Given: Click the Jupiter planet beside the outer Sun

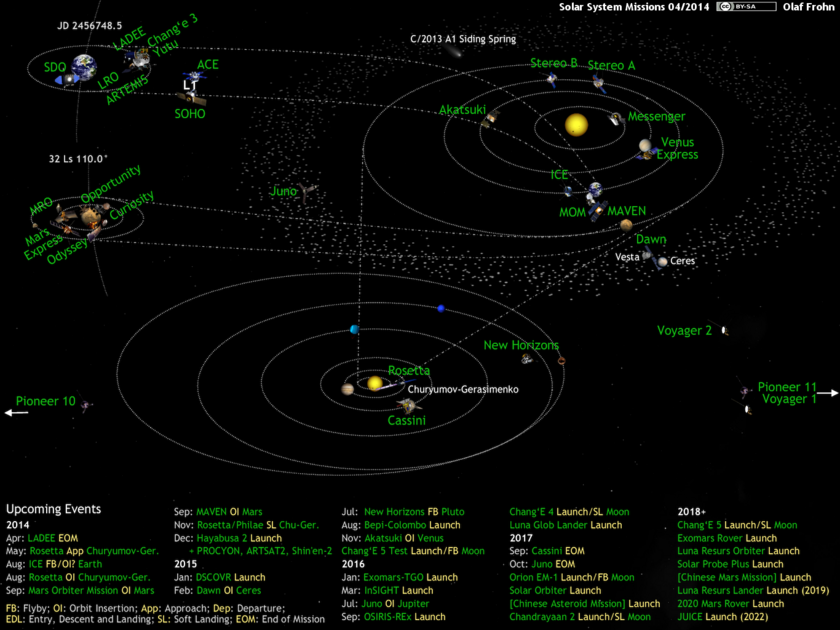Looking at the screenshot, I should click(348, 389).
